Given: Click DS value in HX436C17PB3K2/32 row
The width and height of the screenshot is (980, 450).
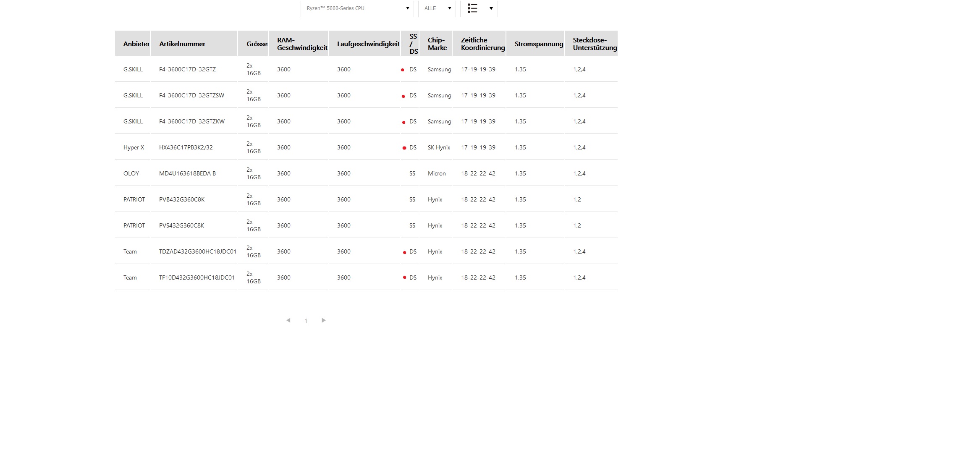Looking at the screenshot, I should coord(413,147).
